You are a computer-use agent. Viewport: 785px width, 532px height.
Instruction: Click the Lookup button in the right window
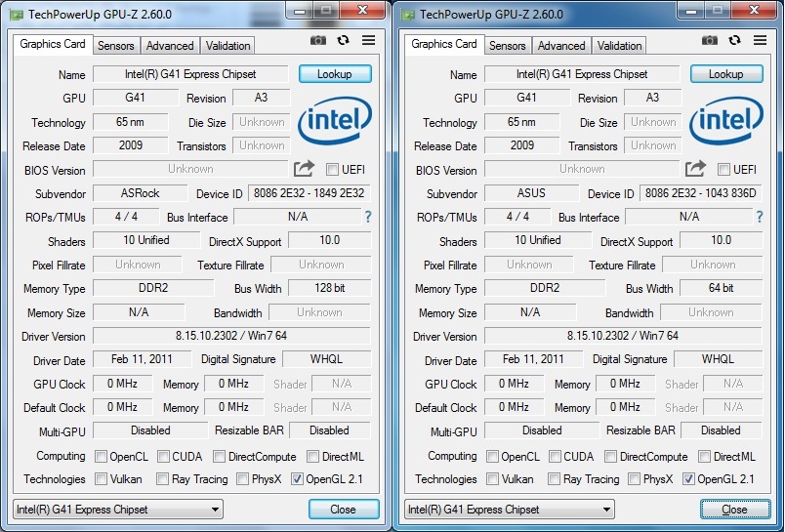pos(726,74)
